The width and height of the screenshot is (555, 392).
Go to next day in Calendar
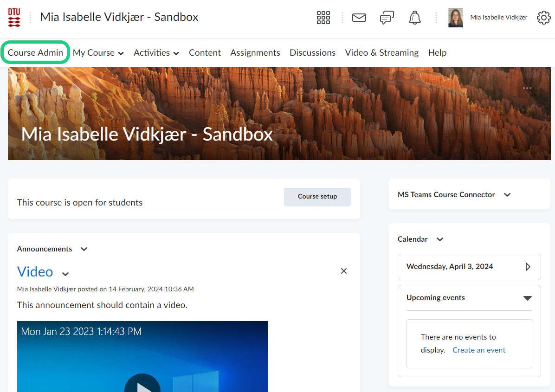528,267
